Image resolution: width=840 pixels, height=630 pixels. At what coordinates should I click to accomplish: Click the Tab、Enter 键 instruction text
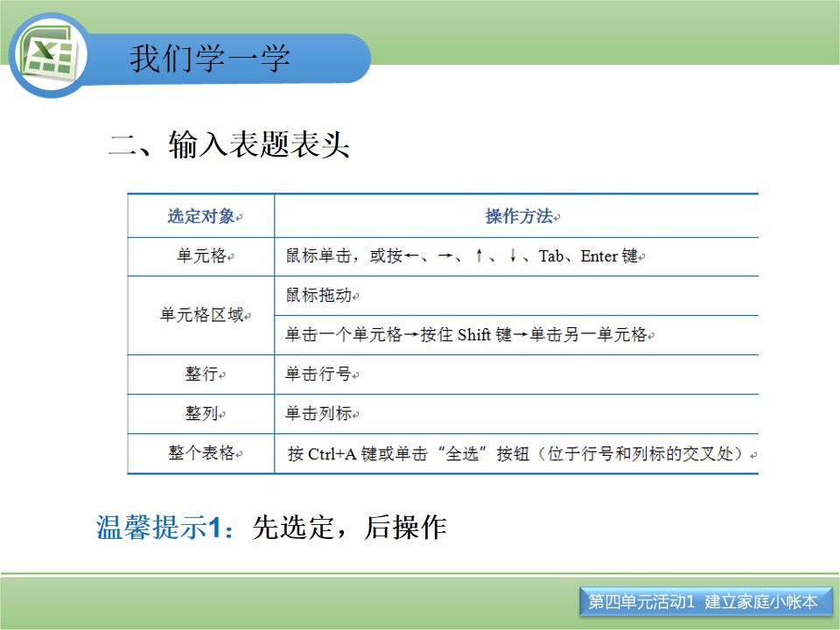pos(588,256)
